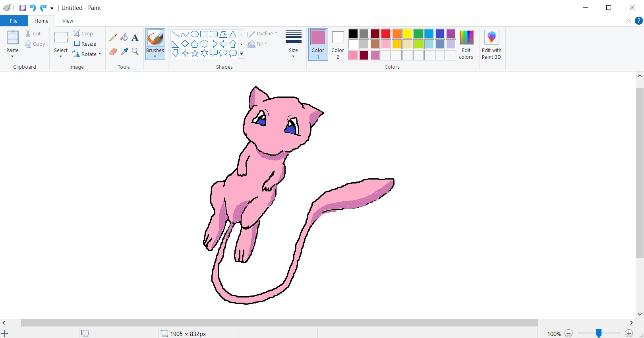Activate the Magnifier tool

click(x=135, y=52)
